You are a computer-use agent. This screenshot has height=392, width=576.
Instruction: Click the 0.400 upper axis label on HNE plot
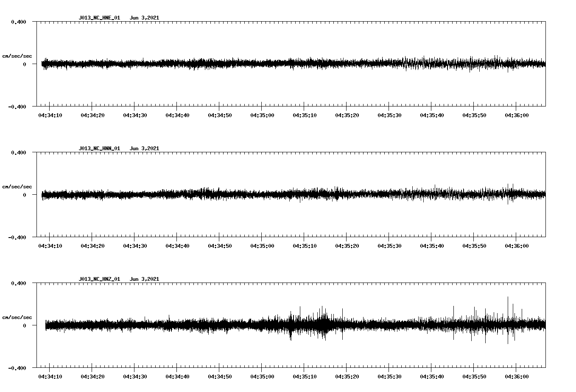(x=19, y=22)
